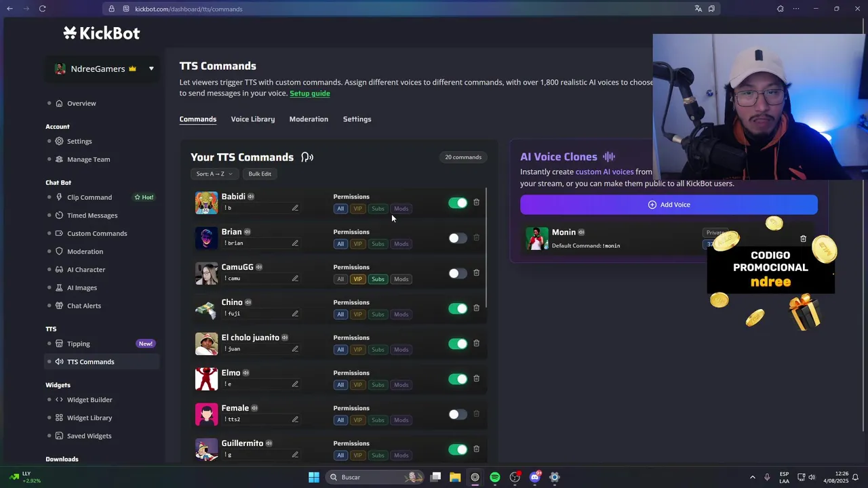Image resolution: width=868 pixels, height=488 pixels.
Task: Show hidden system tray icons
Action: click(x=752, y=477)
